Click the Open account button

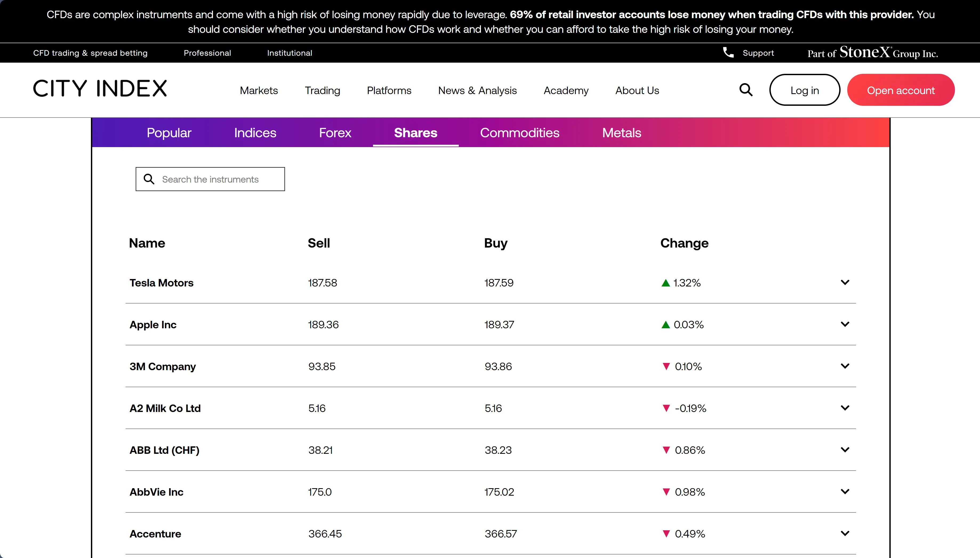pyautogui.click(x=901, y=90)
